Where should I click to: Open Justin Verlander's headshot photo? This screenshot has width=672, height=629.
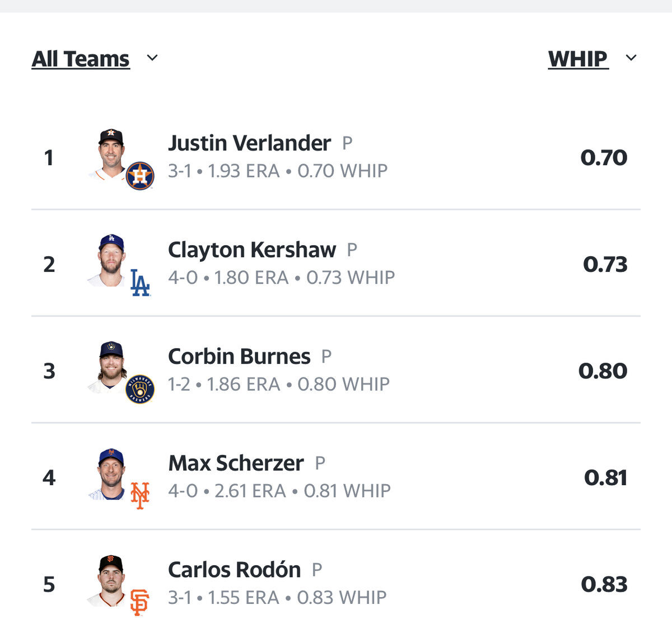click(110, 153)
